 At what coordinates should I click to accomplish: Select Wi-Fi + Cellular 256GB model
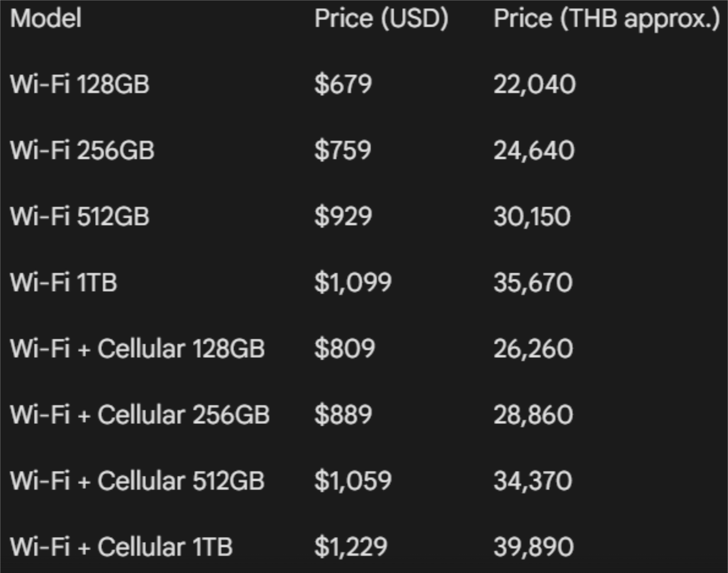coord(139,415)
